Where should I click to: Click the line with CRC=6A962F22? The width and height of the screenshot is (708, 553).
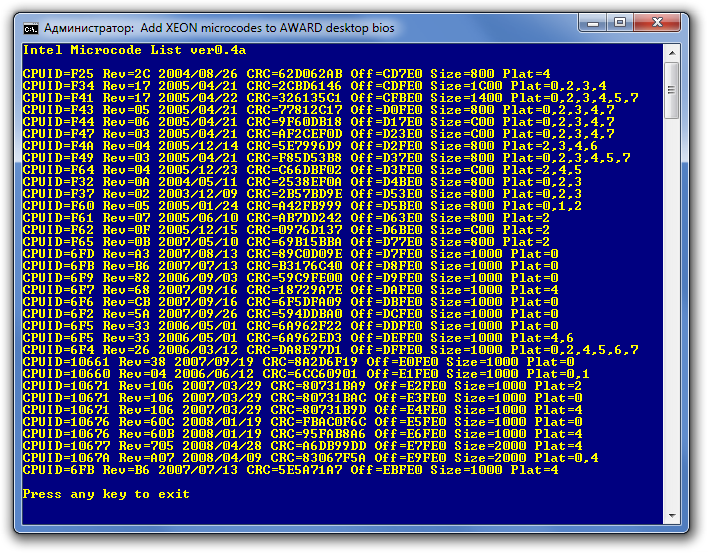pyautogui.click(x=290, y=326)
